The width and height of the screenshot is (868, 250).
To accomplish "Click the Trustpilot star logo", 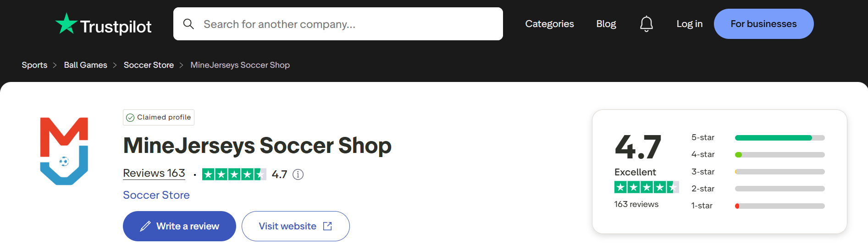I will pos(66,23).
